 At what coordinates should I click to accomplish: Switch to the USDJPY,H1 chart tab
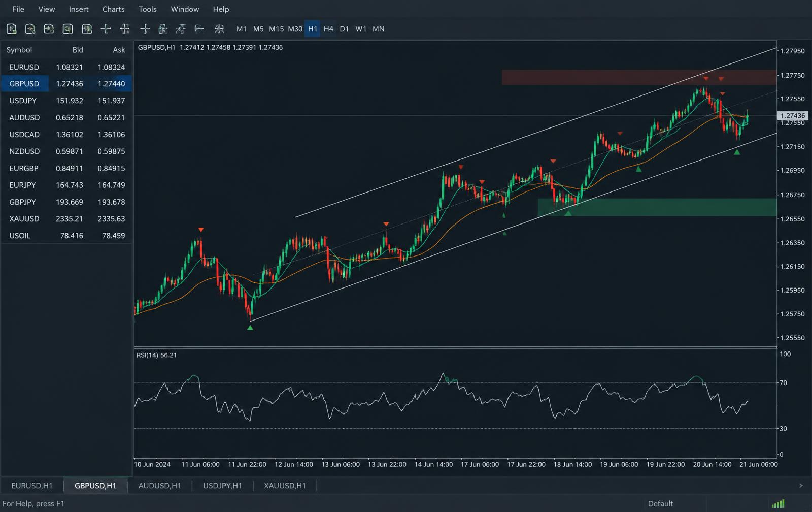(x=222, y=486)
